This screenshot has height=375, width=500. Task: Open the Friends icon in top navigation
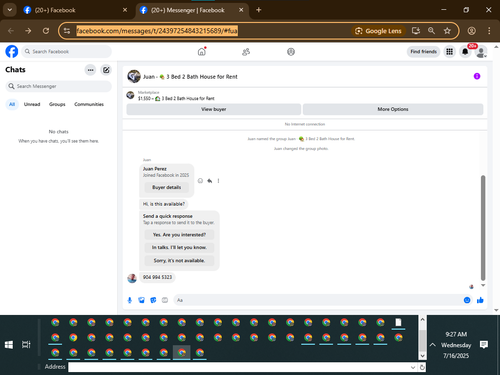point(246,52)
